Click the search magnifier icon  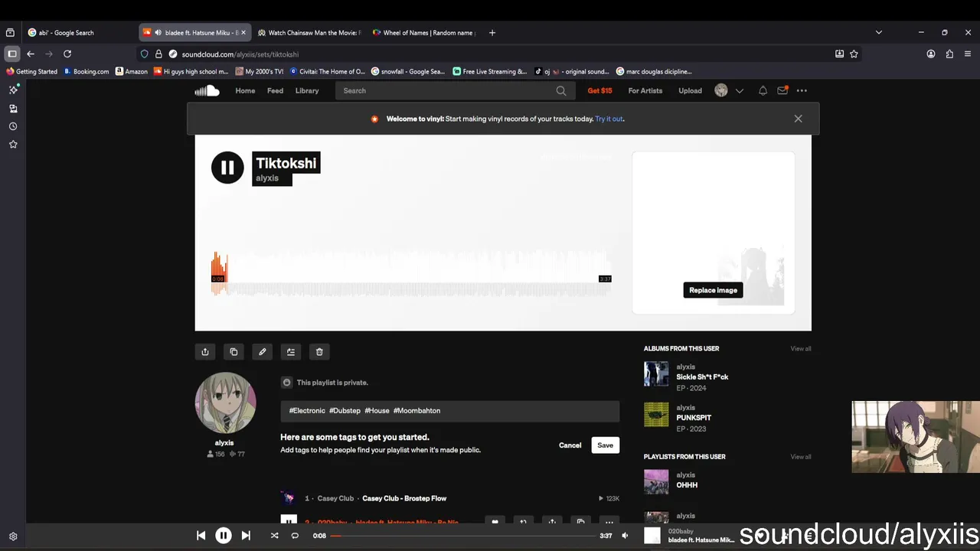click(x=561, y=90)
